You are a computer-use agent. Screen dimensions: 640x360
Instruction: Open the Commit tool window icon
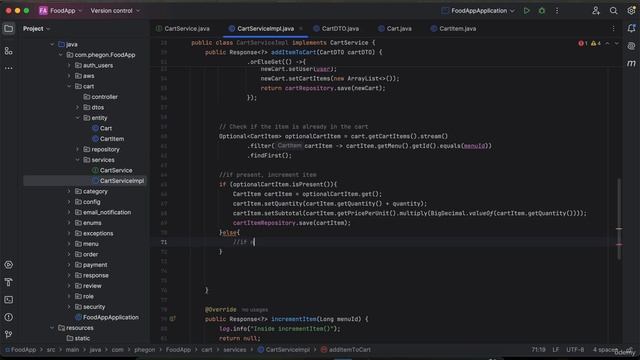[9, 51]
